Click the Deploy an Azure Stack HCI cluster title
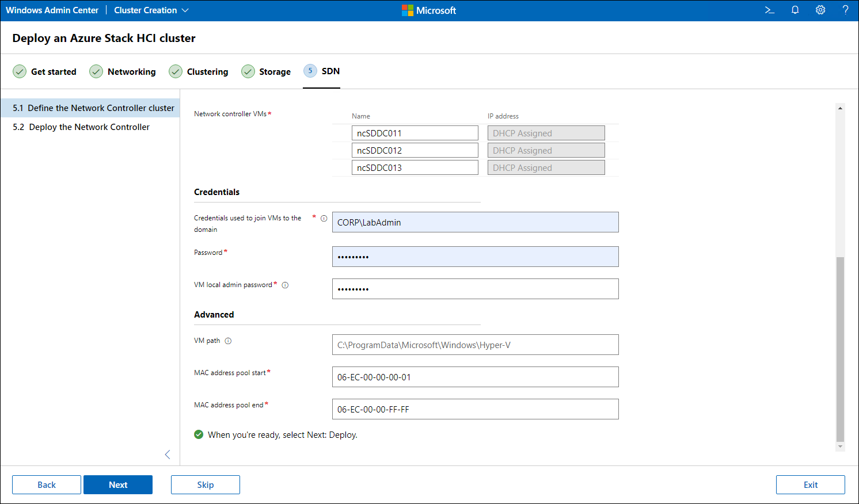The width and height of the screenshot is (859, 504). click(104, 38)
